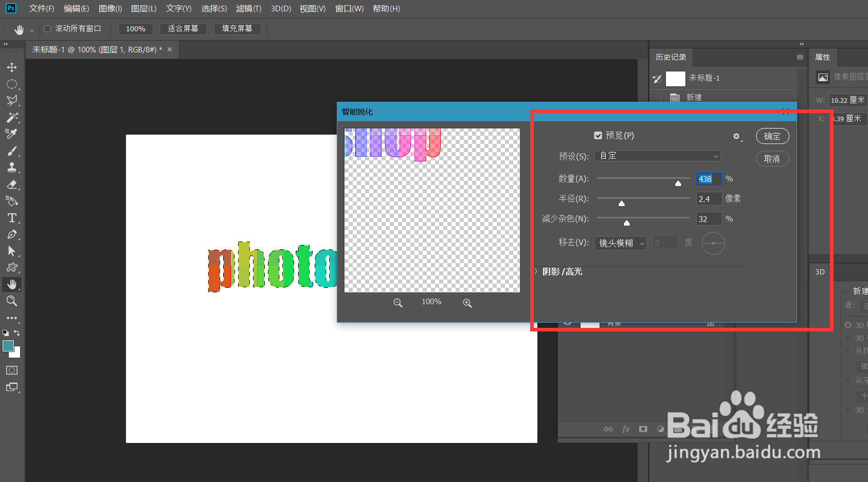Open Smart Sharpen gear settings menu
868x482 pixels.
[737, 137]
